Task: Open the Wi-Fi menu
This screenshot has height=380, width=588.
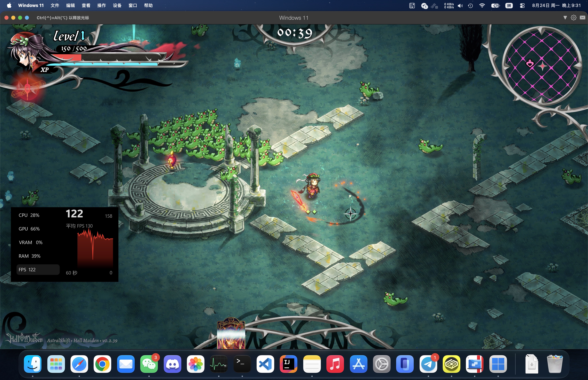Action: point(482,5)
